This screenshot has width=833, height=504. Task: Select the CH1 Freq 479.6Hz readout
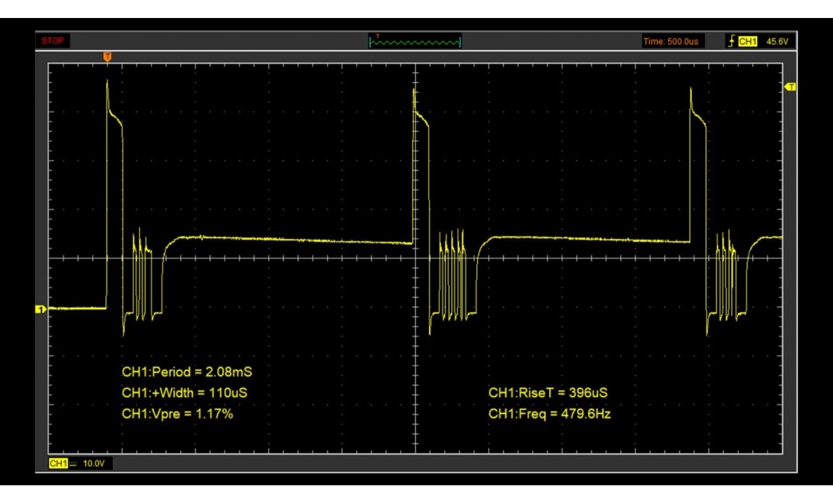tap(549, 413)
